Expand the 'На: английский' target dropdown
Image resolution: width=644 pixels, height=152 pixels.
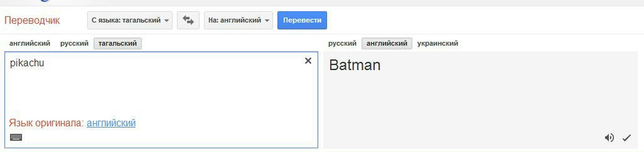click(x=238, y=20)
